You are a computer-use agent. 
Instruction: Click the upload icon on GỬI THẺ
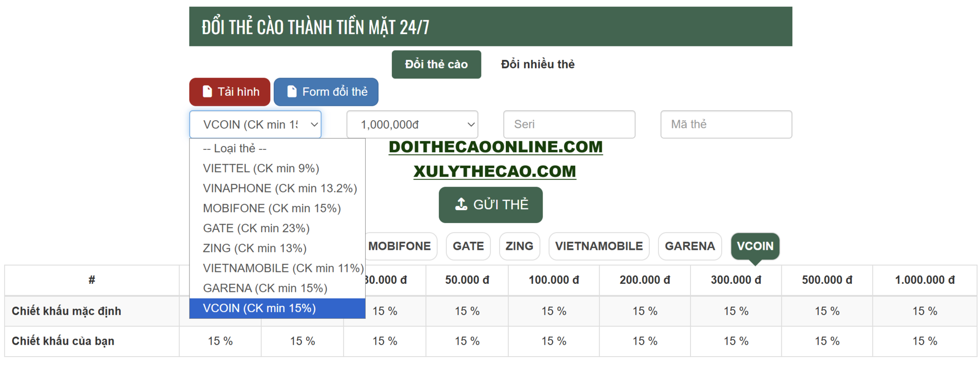coord(461,204)
